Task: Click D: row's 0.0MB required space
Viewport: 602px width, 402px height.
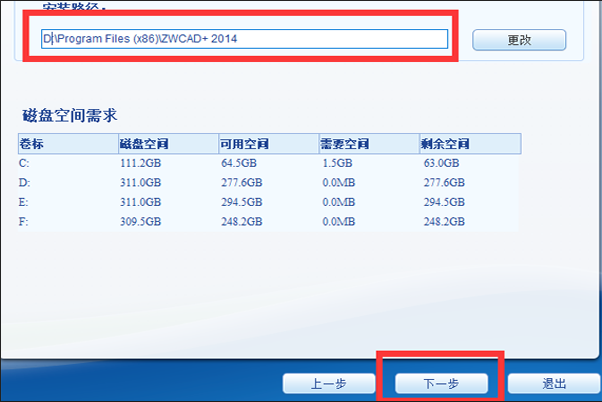Action: pyautogui.click(x=339, y=182)
